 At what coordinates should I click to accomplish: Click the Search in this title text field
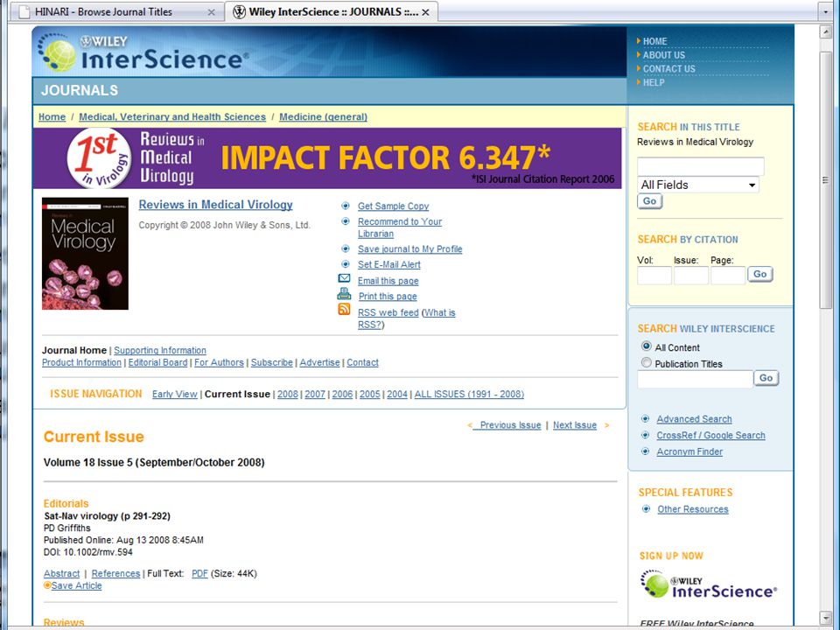(701, 166)
